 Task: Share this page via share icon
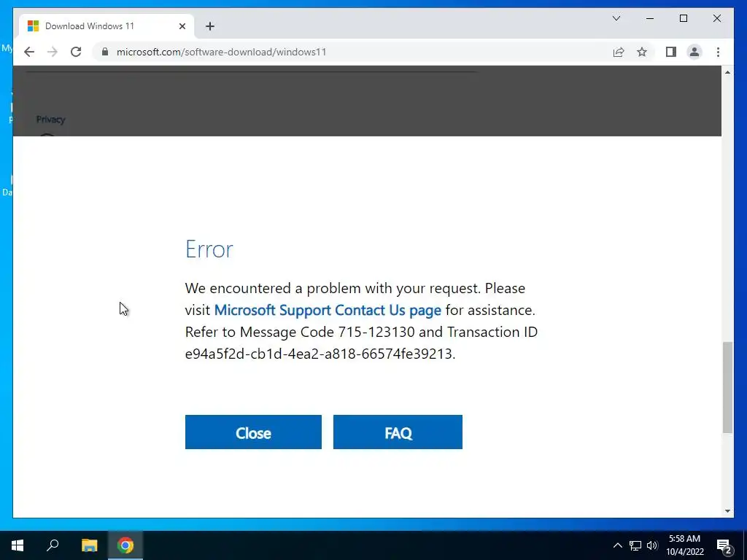pos(619,52)
